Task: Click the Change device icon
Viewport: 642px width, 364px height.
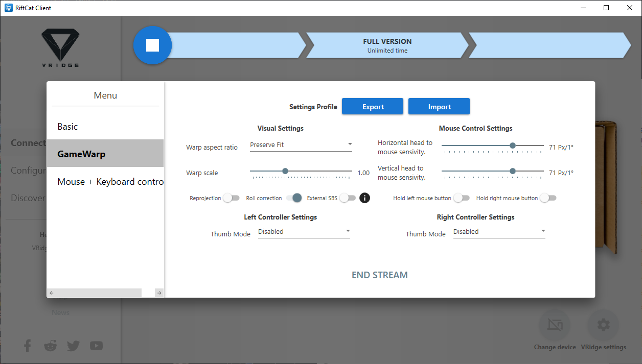Action: [554, 325]
